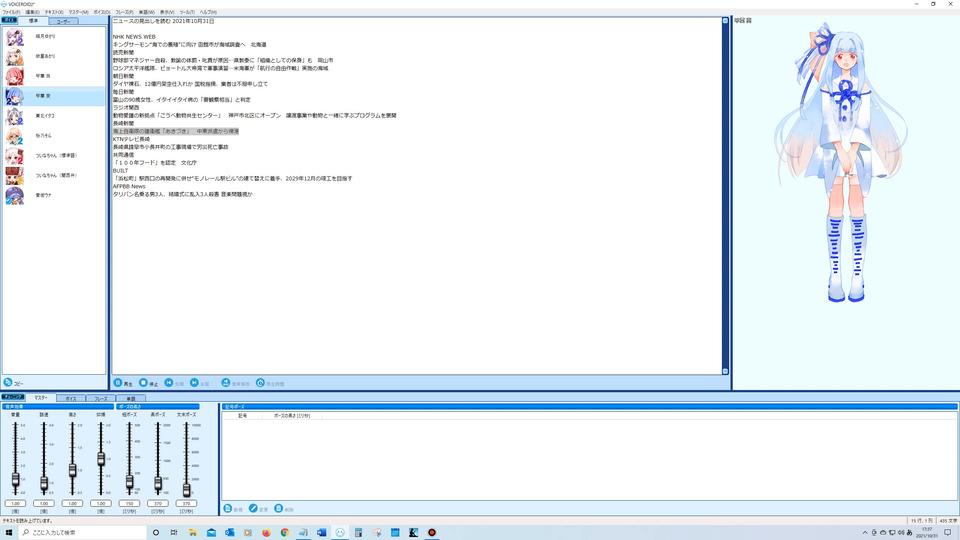The width and height of the screenshot is (960, 540).
Task: Open the 編集(E) menu
Action: (x=32, y=12)
